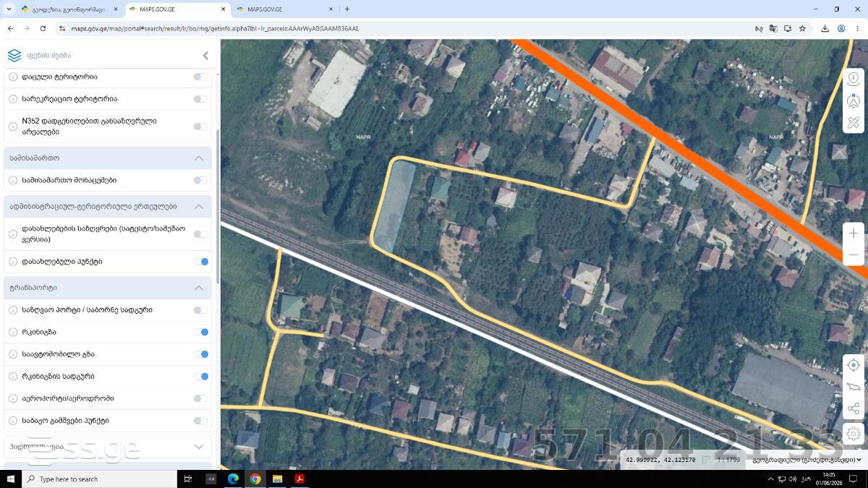868x488 pixels.
Task: Locate my position on the map
Action: (x=854, y=365)
